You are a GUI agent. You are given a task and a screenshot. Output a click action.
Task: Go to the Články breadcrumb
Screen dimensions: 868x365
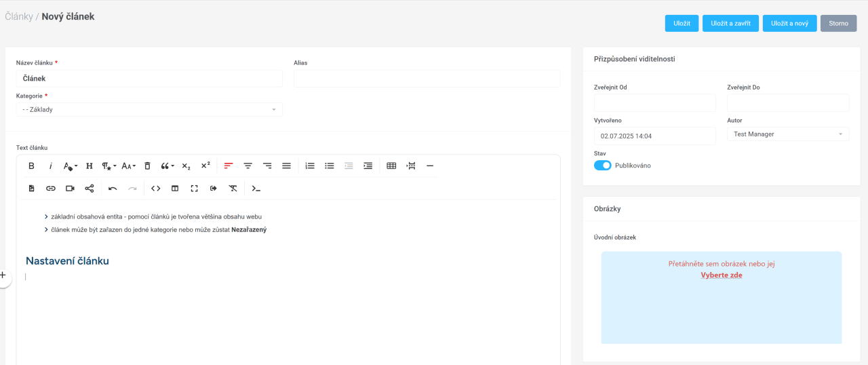pyautogui.click(x=18, y=16)
